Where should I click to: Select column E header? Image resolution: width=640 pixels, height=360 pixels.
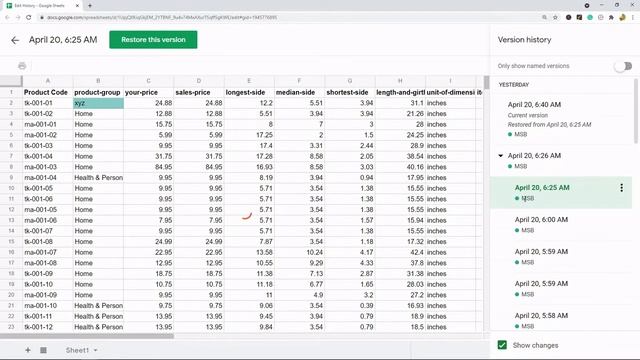[249, 81]
